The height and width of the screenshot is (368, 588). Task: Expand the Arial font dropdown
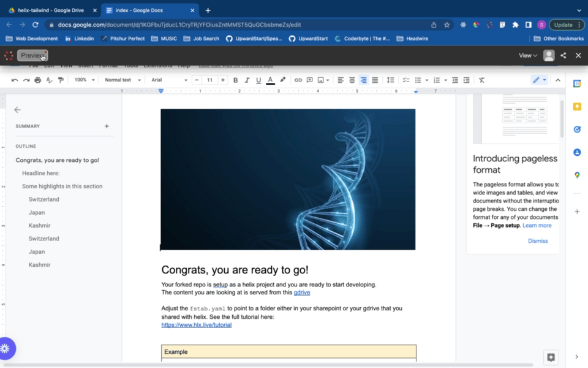[169, 80]
